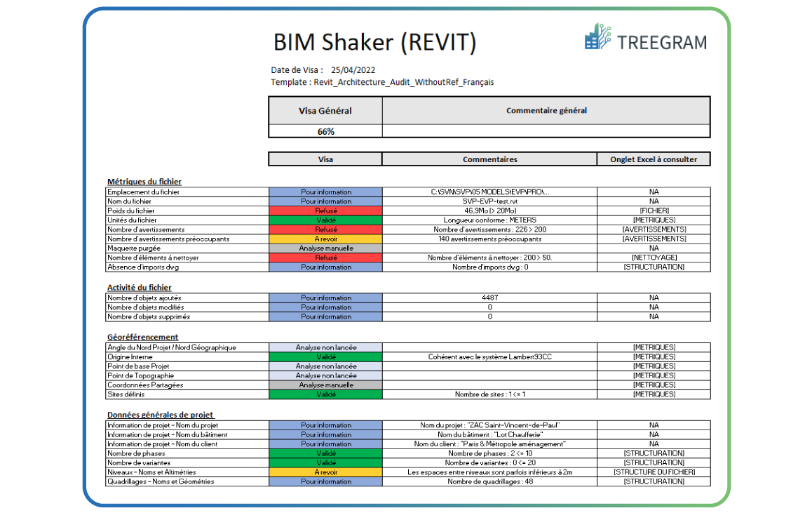Select the Visa Général header cell
This screenshot has width=812, height=513.
(325, 110)
